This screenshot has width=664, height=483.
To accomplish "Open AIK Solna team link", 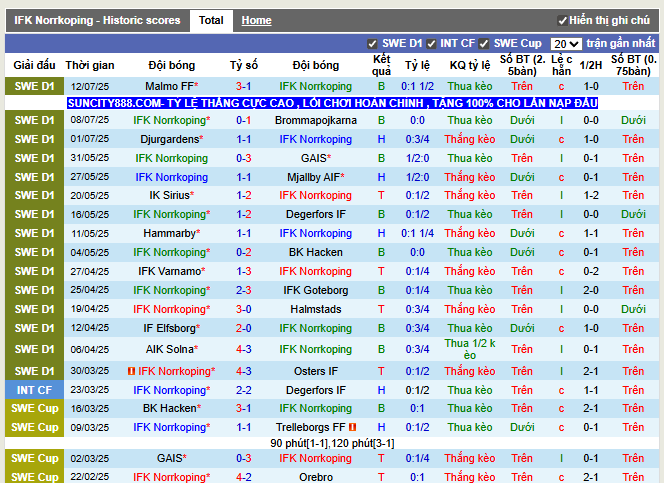I will click(x=169, y=349).
